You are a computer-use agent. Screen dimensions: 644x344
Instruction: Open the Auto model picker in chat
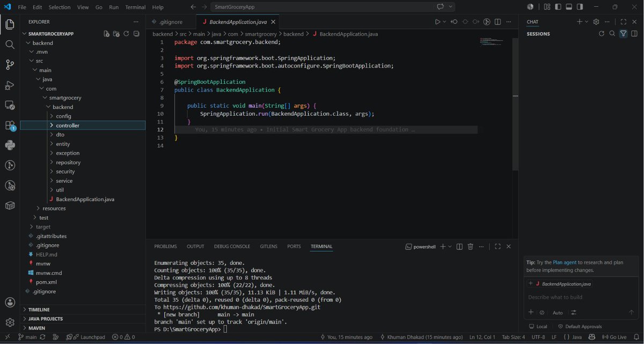tap(558, 313)
